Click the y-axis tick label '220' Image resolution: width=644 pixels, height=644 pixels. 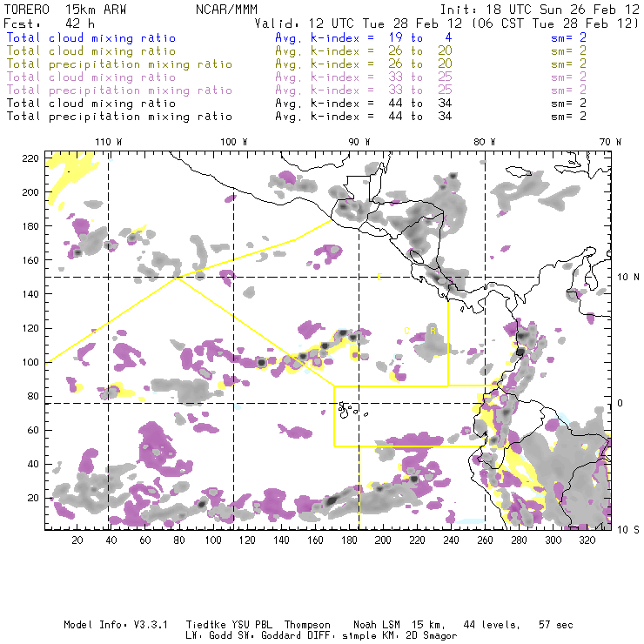click(30, 158)
